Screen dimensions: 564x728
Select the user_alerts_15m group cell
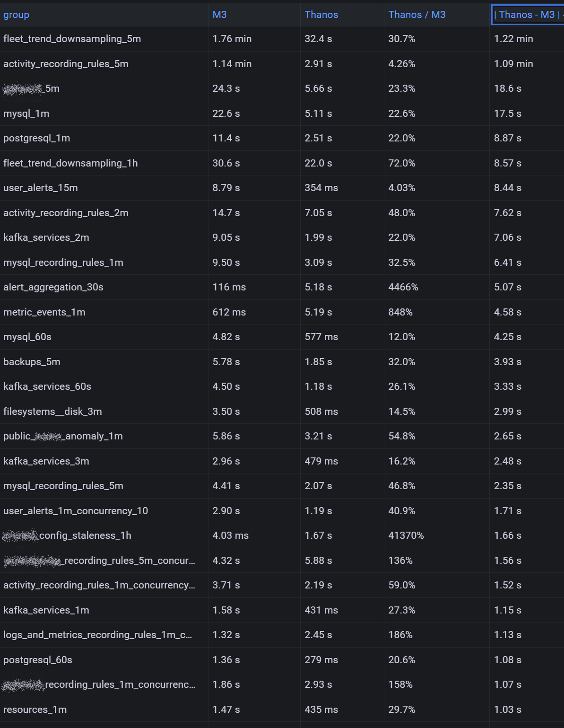[40, 188]
